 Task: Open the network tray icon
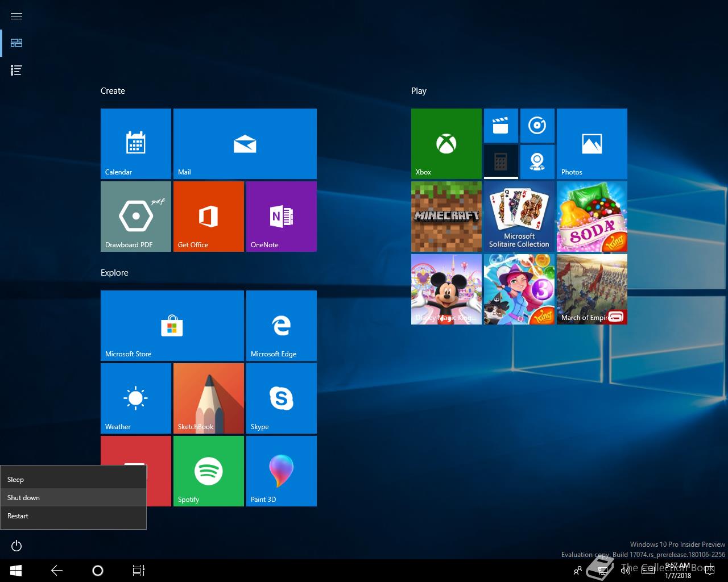(x=602, y=571)
